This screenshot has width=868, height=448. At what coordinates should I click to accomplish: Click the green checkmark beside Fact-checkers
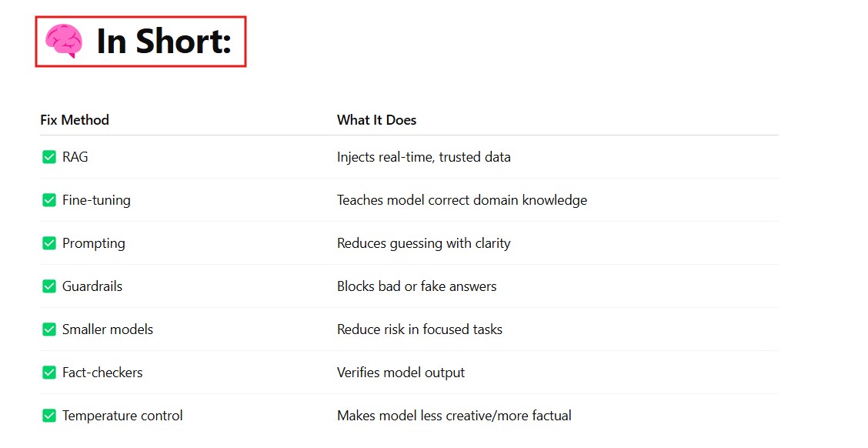[49, 373]
